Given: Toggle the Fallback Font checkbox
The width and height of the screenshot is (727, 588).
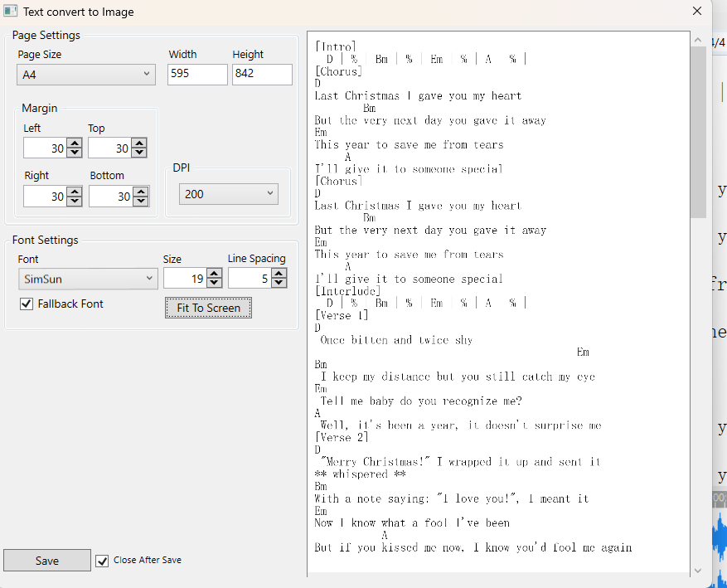Looking at the screenshot, I should 27,304.
